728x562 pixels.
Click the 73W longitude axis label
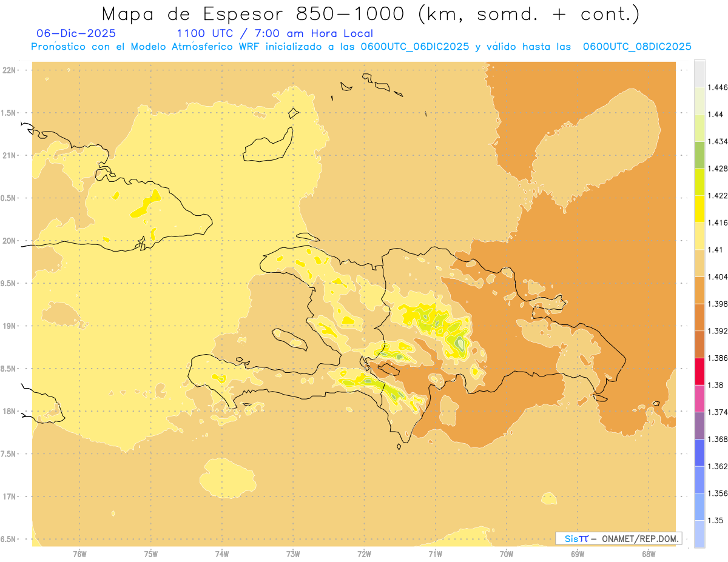pos(293,554)
